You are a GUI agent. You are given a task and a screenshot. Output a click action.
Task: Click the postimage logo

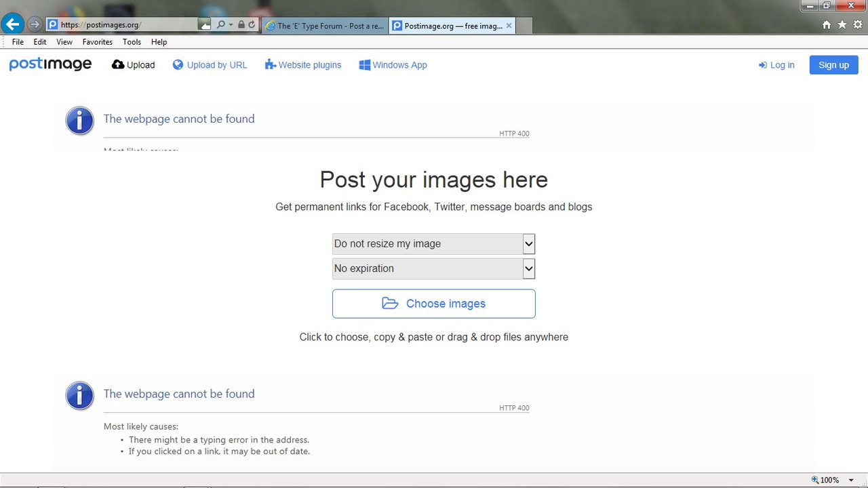click(50, 64)
